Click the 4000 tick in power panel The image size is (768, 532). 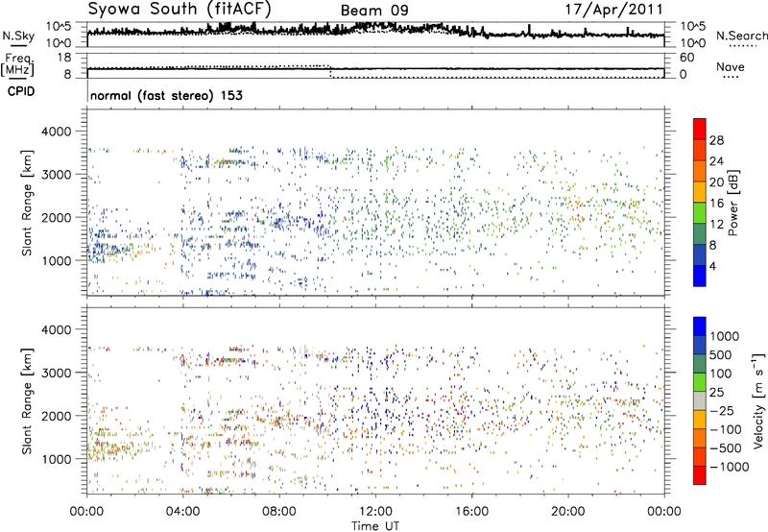(x=56, y=132)
